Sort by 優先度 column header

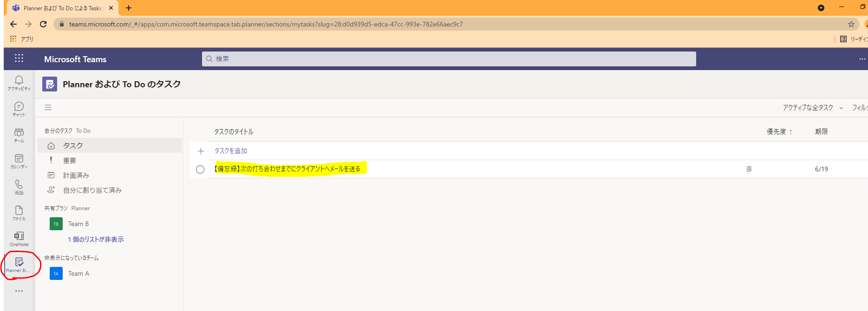(x=779, y=132)
